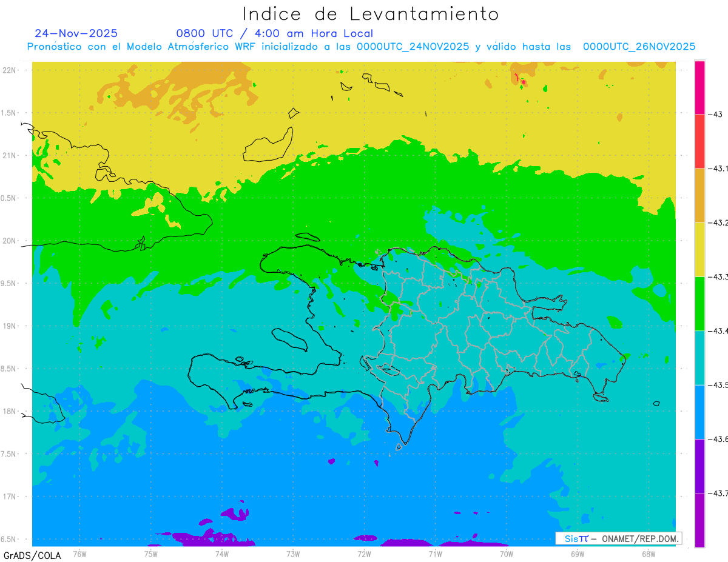Click the "18N" latitude label
728x562 pixels.
10,411
